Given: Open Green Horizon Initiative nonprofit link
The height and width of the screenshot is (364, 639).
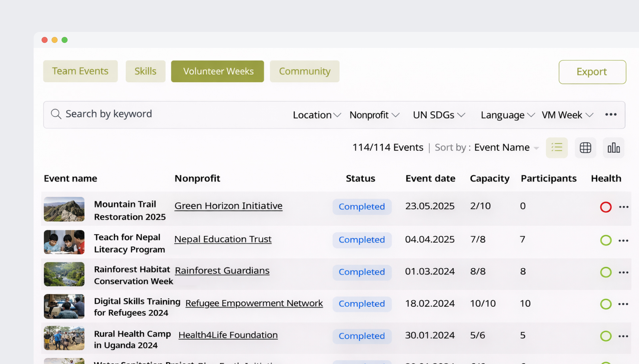Looking at the screenshot, I should click(x=228, y=206).
